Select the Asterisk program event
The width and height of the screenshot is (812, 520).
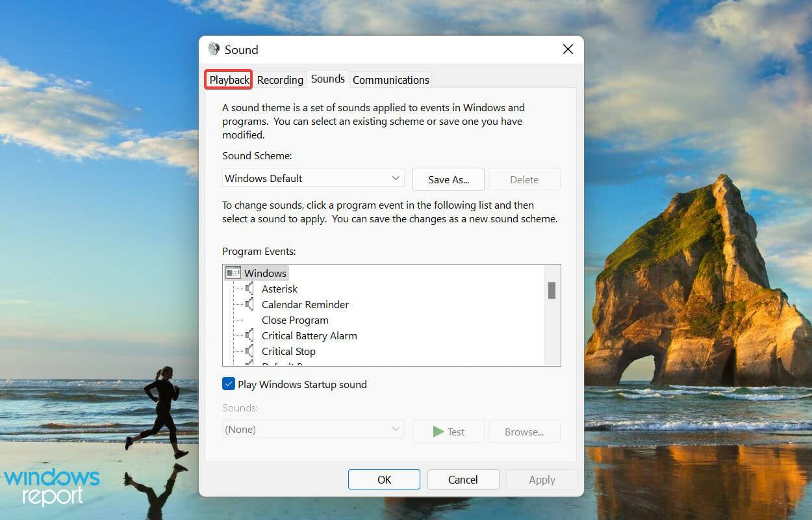(x=279, y=289)
